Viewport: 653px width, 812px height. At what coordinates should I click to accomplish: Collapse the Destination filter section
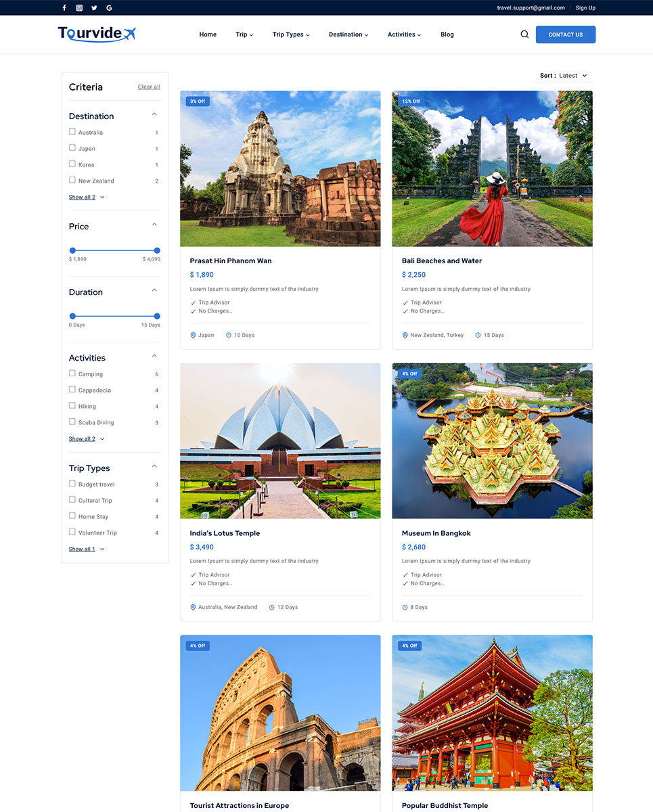click(x=154, y=114)
